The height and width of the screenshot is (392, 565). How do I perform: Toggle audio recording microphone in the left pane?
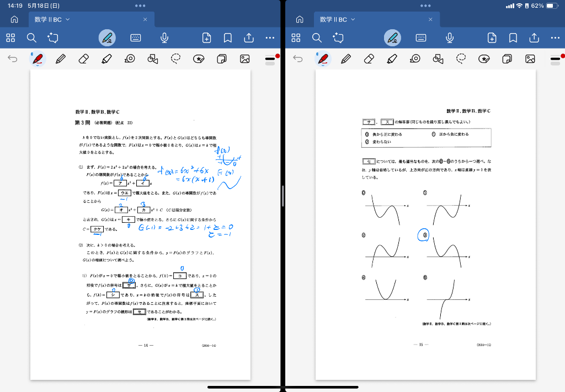164,37
